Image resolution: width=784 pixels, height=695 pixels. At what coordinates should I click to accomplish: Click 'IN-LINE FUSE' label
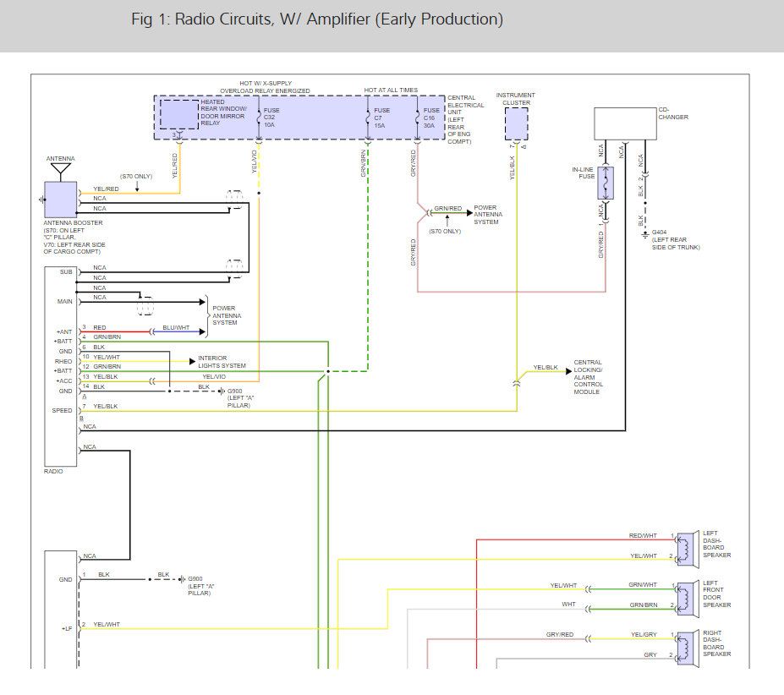(x=584, y=172)
